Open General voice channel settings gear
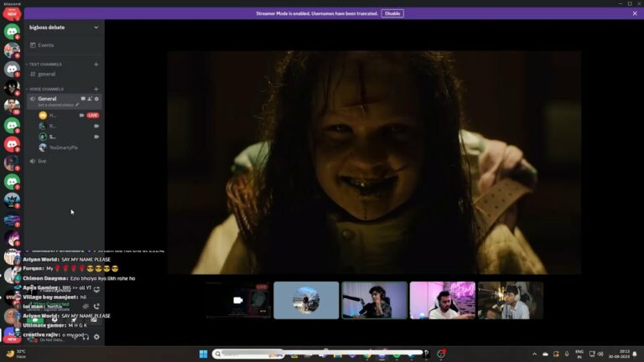 tap(96, 99)
